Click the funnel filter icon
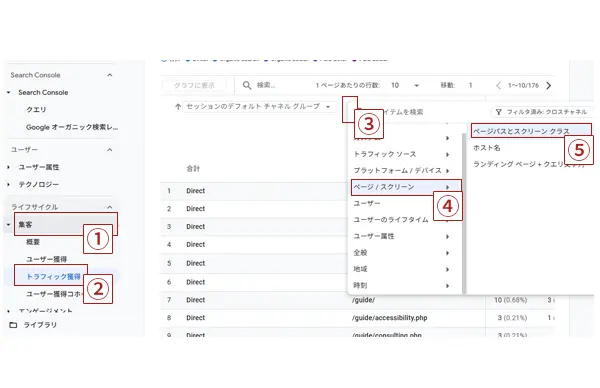The image size is (600, 388). click(499, 112)
